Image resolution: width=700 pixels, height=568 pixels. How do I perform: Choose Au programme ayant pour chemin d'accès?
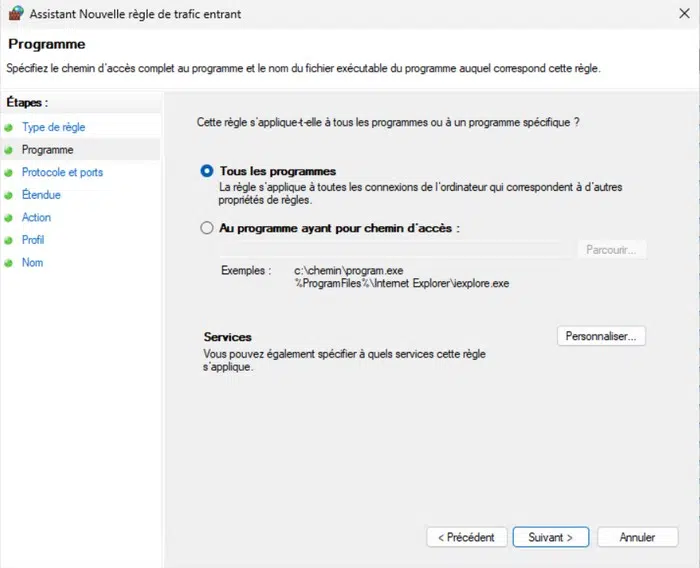coord(207,228)
